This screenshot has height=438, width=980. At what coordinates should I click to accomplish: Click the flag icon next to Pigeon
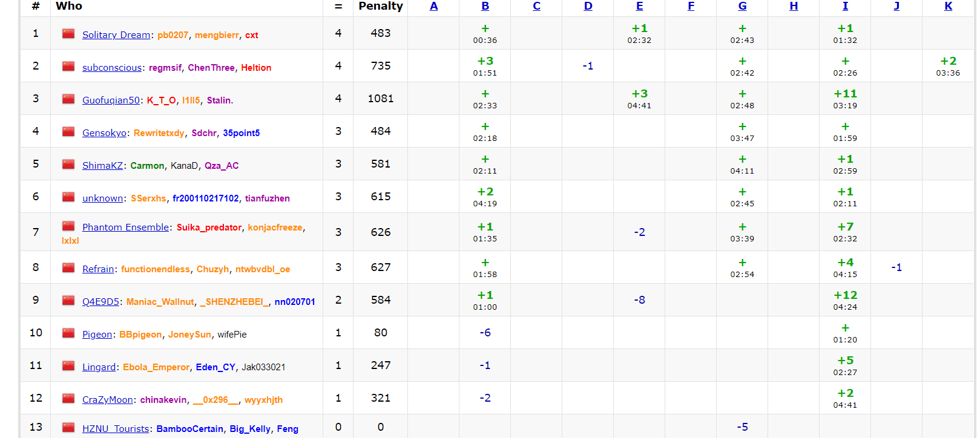click(x=68, y=333)
